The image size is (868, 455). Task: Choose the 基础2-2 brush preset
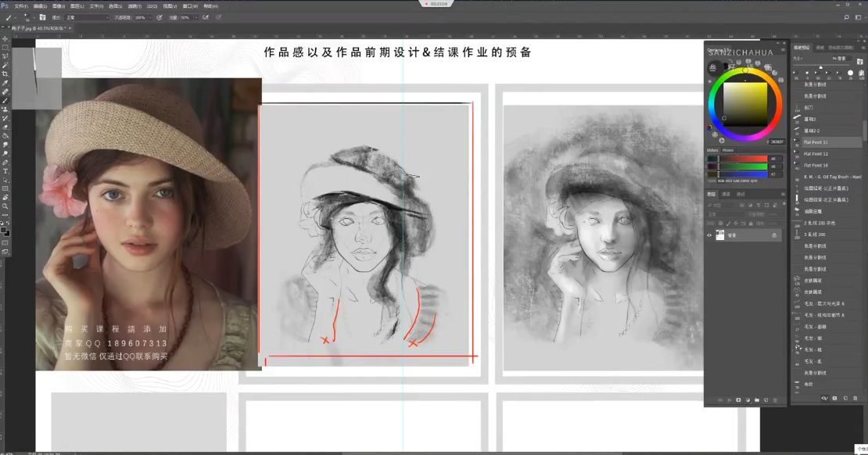(812, 131)
